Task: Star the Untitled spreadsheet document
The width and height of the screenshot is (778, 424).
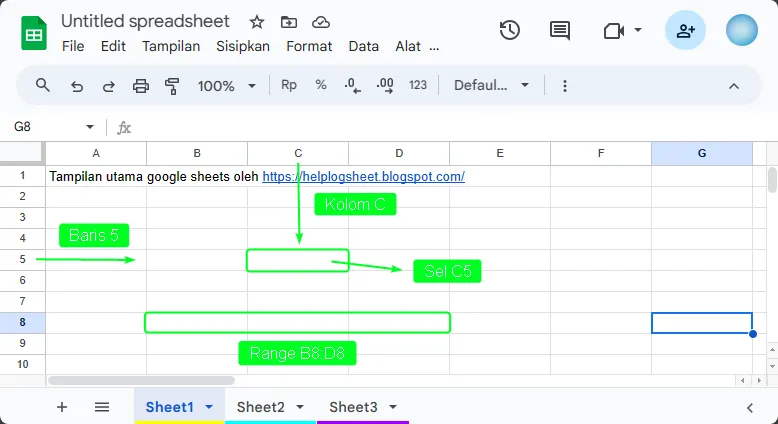Action: pyautogui.click(x=257, y=22)
